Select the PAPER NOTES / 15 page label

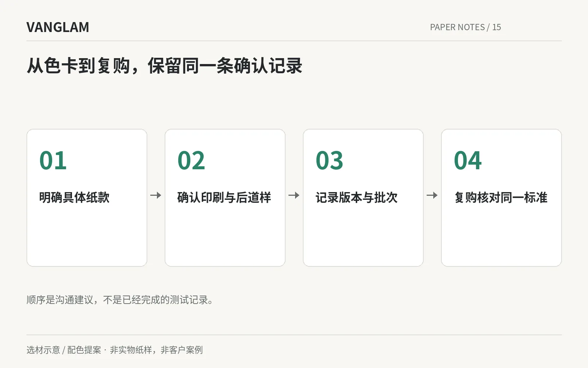[x=465, y=27]
